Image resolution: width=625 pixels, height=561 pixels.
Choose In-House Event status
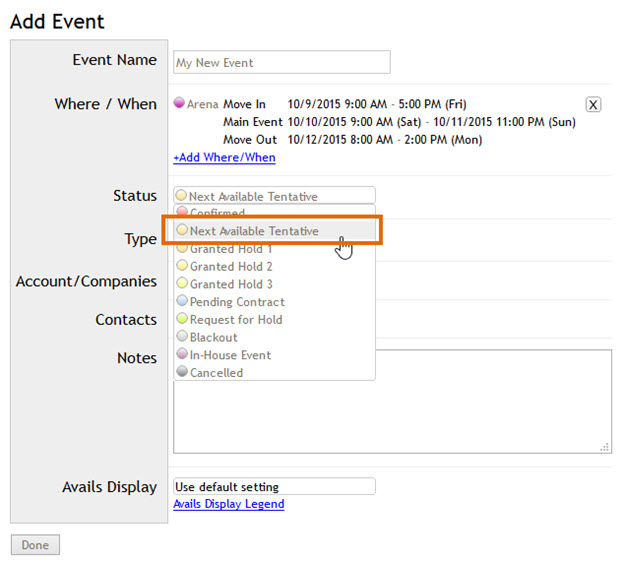(x=230, y=355)
